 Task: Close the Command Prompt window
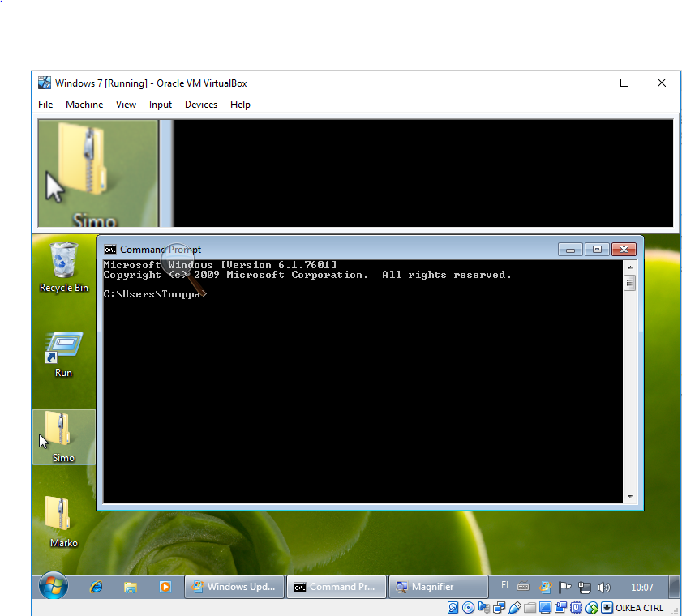point(624,250)
